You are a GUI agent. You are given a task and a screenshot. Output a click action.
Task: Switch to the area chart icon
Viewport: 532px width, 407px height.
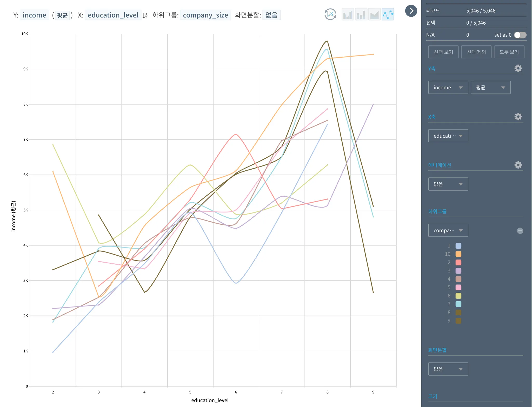pos(374,14)
